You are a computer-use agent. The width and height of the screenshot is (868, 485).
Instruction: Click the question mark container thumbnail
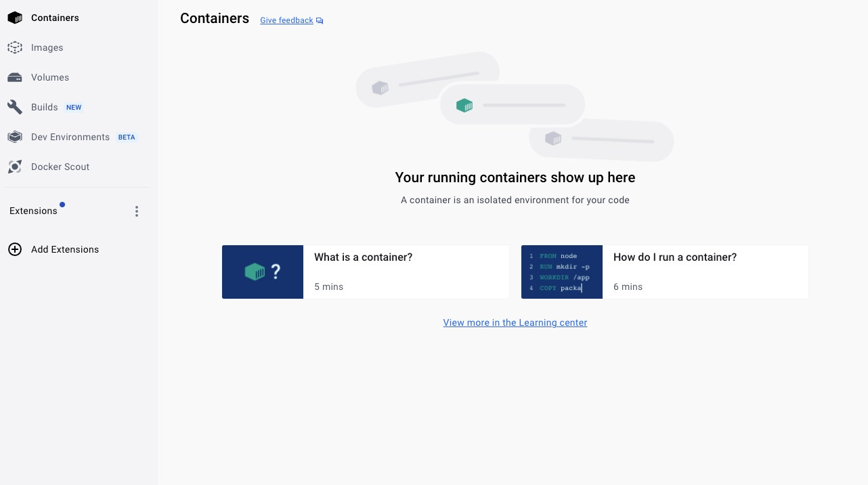(x=263, y=272)
